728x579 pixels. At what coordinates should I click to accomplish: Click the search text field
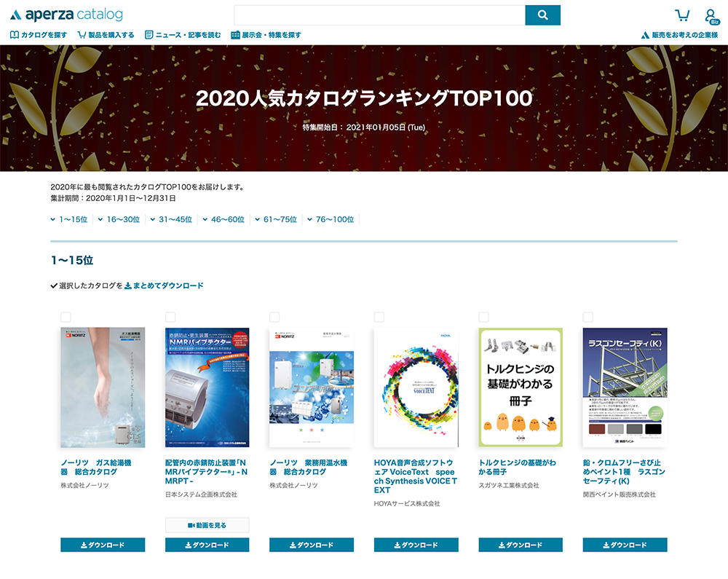click(x=379, y=15)
